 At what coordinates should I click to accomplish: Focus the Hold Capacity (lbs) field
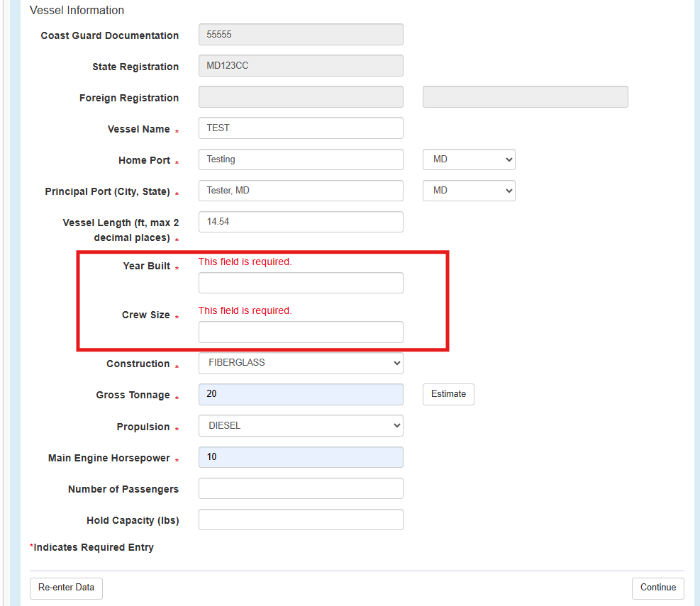(x=301, y=520)
